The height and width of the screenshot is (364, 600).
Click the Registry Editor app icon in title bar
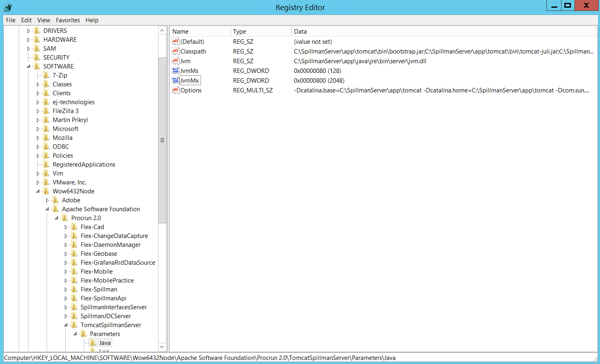8,7
